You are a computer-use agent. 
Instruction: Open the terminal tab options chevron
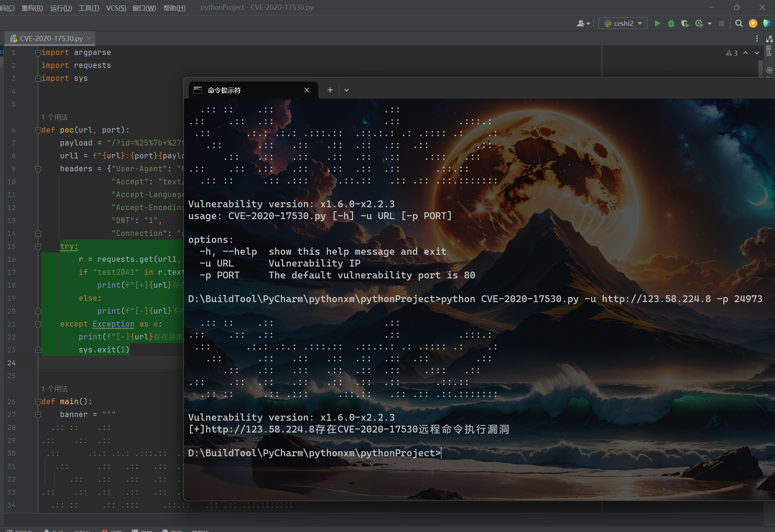tap(346, 90)
